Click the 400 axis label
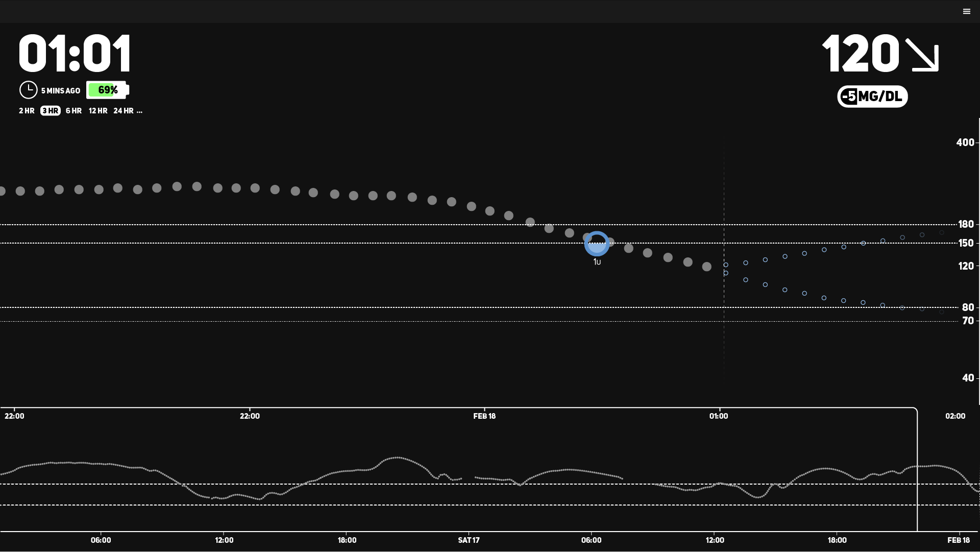 [x=965, y=142]
